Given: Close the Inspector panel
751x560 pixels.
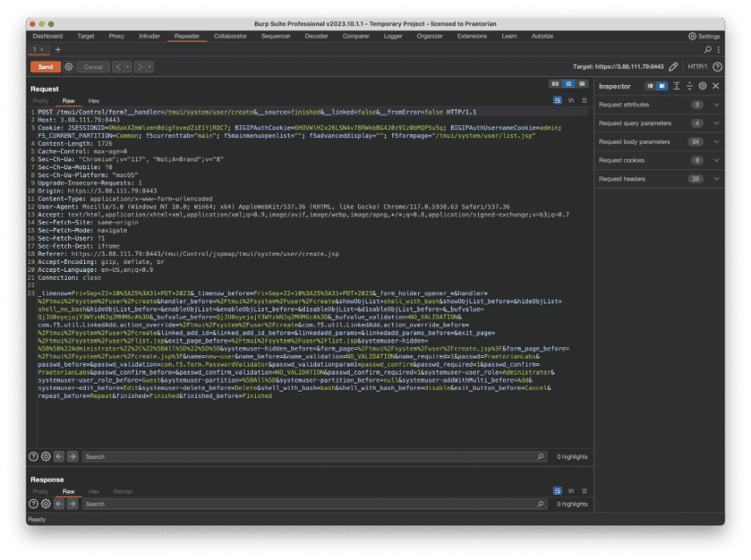Looking at the screenshot, I should (716, 86).
